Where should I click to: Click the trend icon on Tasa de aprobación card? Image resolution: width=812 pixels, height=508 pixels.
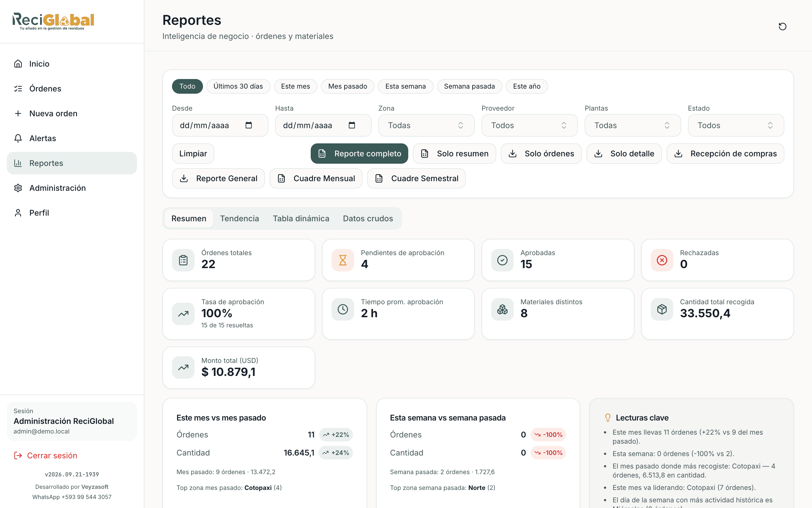pos(183,314)
